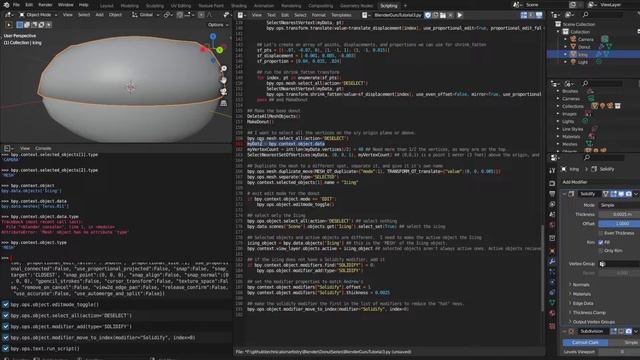
Task: Click the open text file folder icon
Action: [x=443, y=15]
